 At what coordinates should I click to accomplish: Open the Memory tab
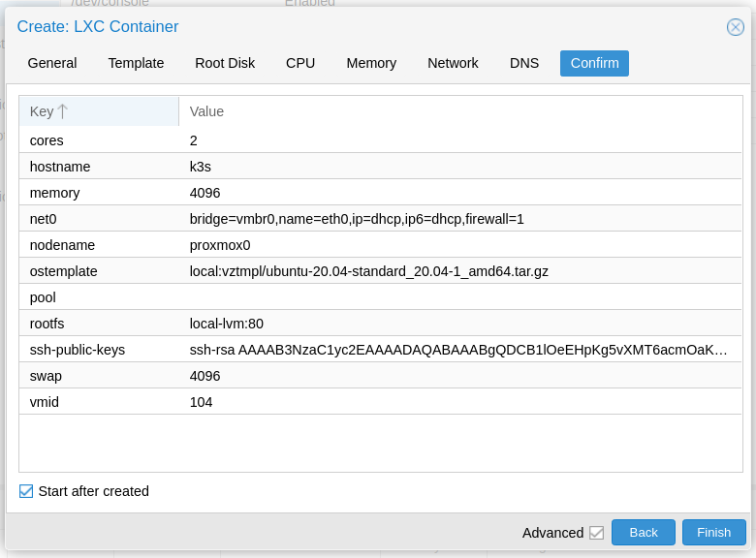coord(371,63)
